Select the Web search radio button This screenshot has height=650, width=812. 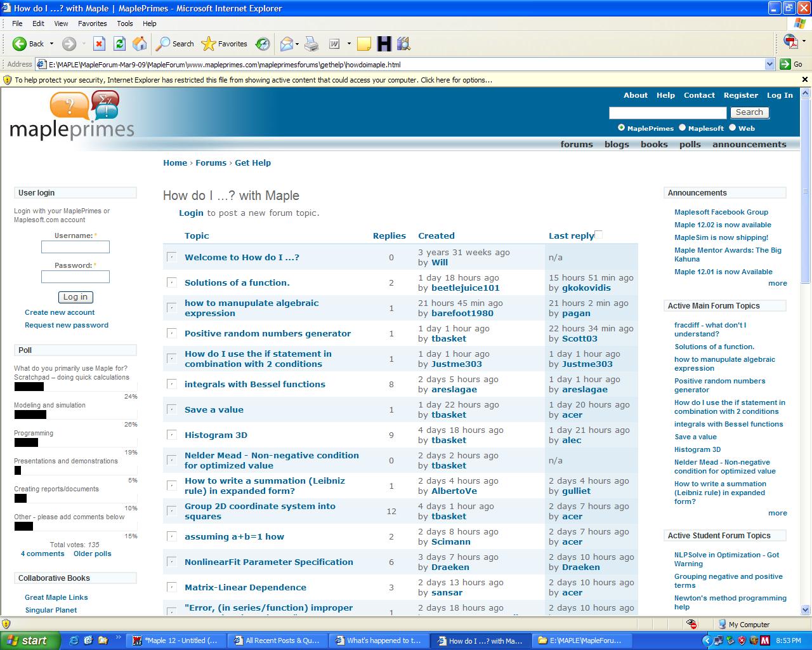[x=732, y=128]
